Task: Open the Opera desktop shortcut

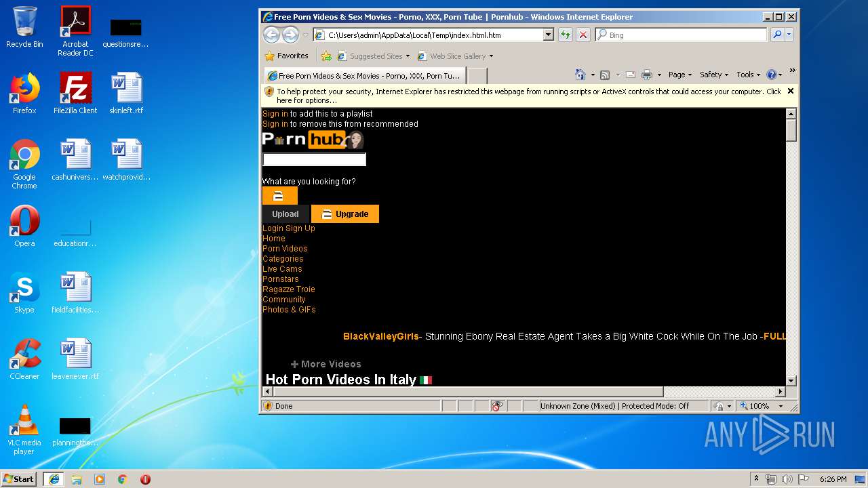Action: coord(24,226)
